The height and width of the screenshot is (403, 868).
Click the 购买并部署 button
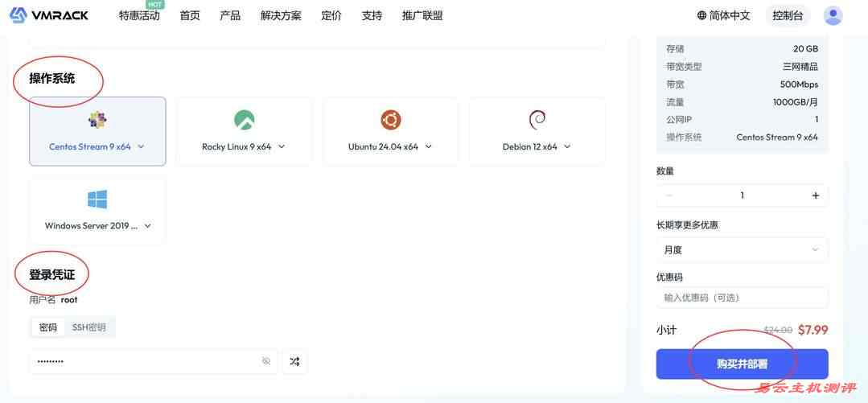(x=742, y=364)
